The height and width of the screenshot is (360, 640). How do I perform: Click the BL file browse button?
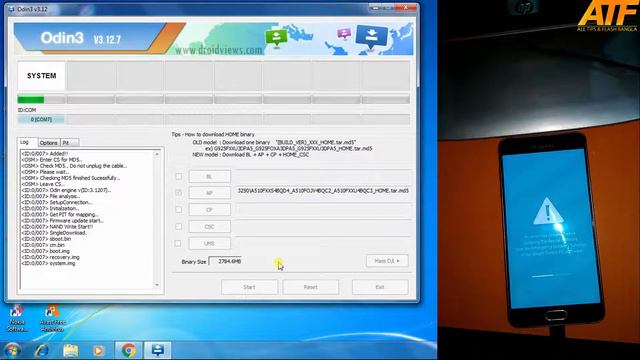(x=209, y=176)
